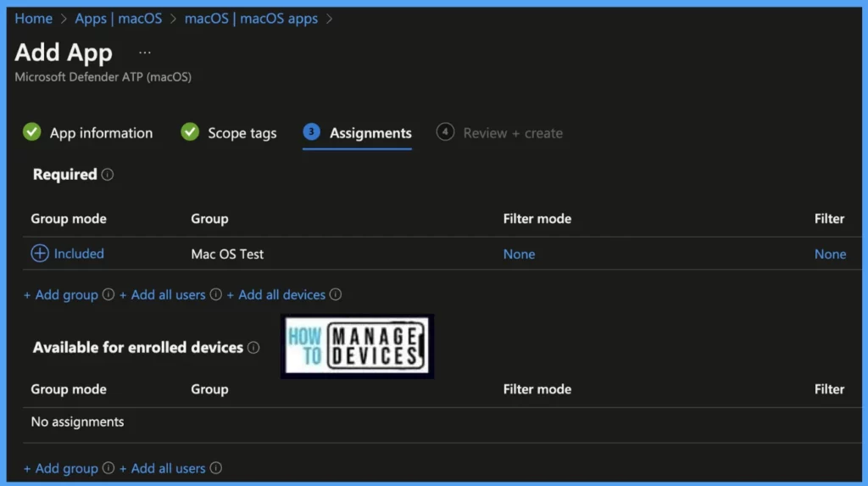
Task: Click Available table Filter mode column header
Action: [537, 389]
